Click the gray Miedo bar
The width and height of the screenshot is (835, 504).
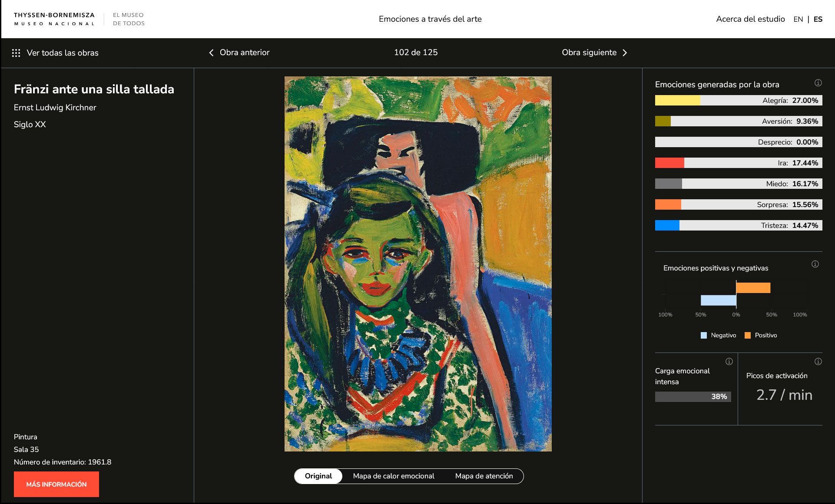pos(668,184)
